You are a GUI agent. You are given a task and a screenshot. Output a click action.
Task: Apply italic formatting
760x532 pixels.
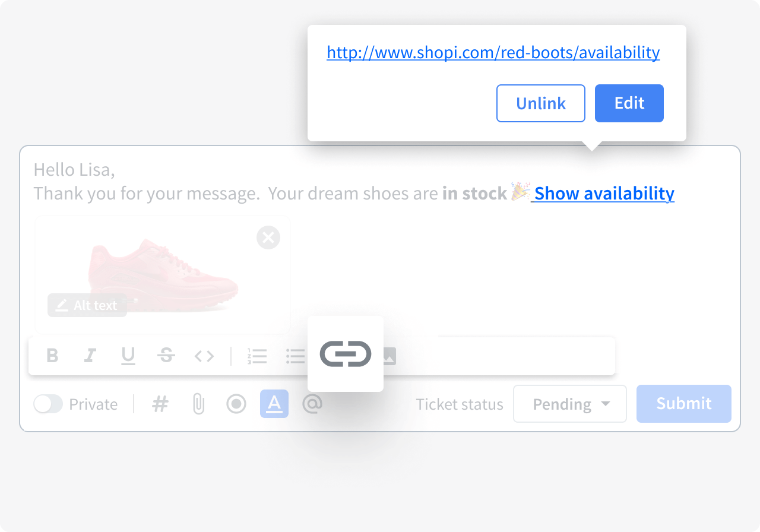tap(90, 355)
